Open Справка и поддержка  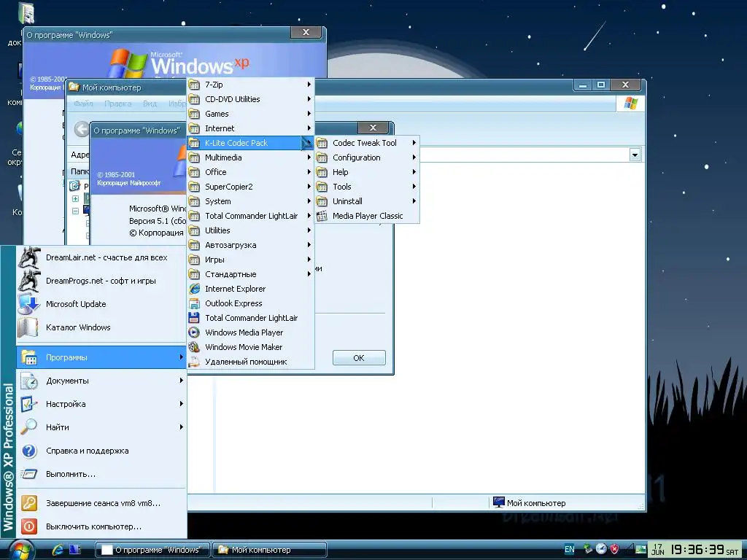[x=101, y=451]
